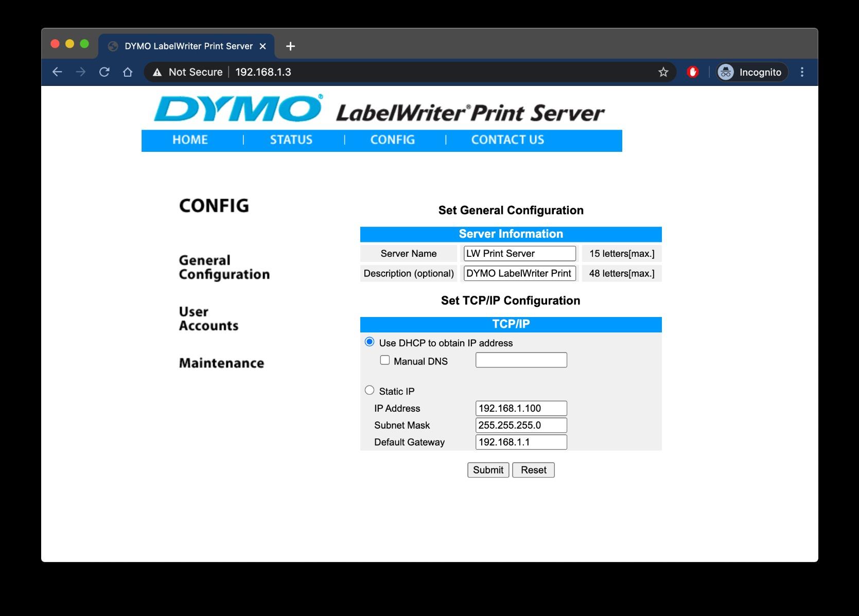Viewport: 859px width, 616px height.
Task: Click the Server Information header
Action: point(511,234)
